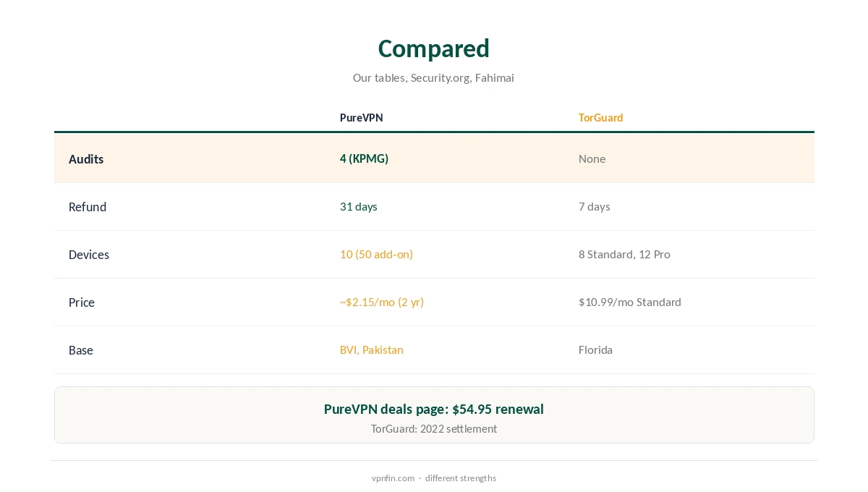868x492 pixels.
Task: Select the Price row label
Action: (x=82, y=302)
